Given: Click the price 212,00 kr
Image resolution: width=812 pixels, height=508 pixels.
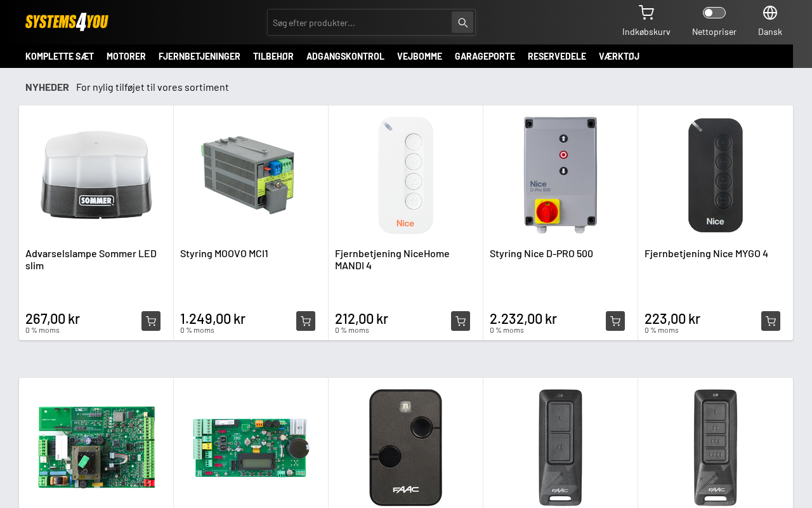Looking at the screenshot, I should click(362, 318).
